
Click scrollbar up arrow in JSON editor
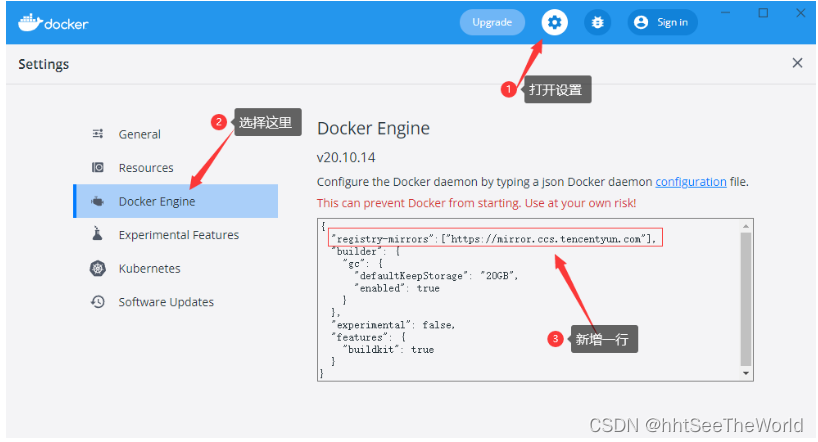[x=745, y=226]
